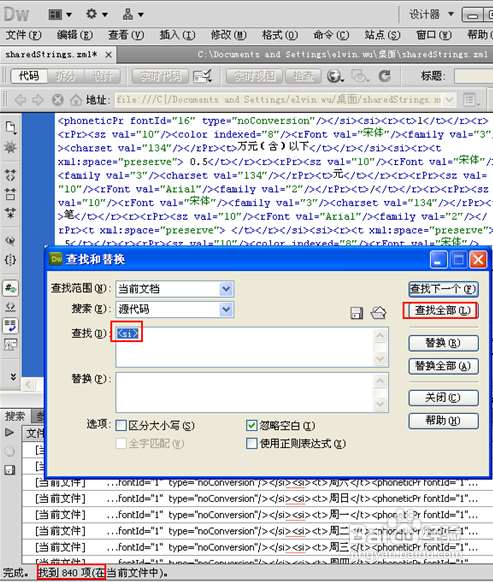Open the gear extend-Dreamweaver menu
Image resolution: width=493 pixels, height=582 pixels.
coord(97,14)
